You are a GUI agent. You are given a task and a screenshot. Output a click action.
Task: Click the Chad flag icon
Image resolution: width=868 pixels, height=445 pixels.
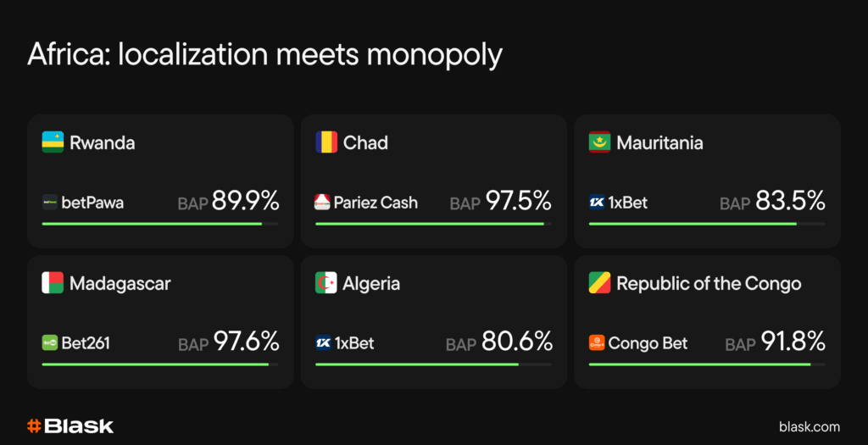pos(326,142)
